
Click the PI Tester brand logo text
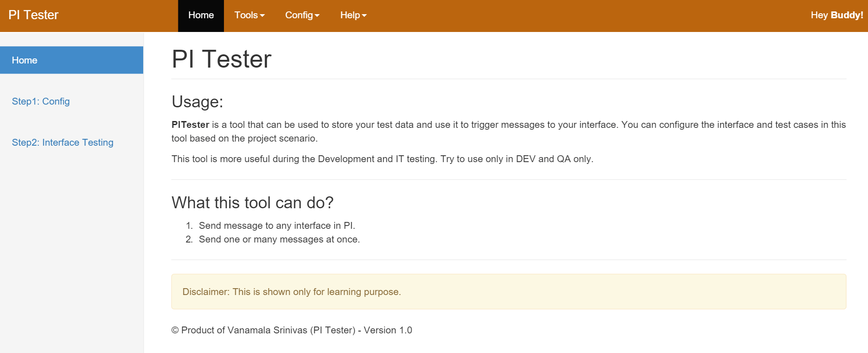click(x=33, y=15)
